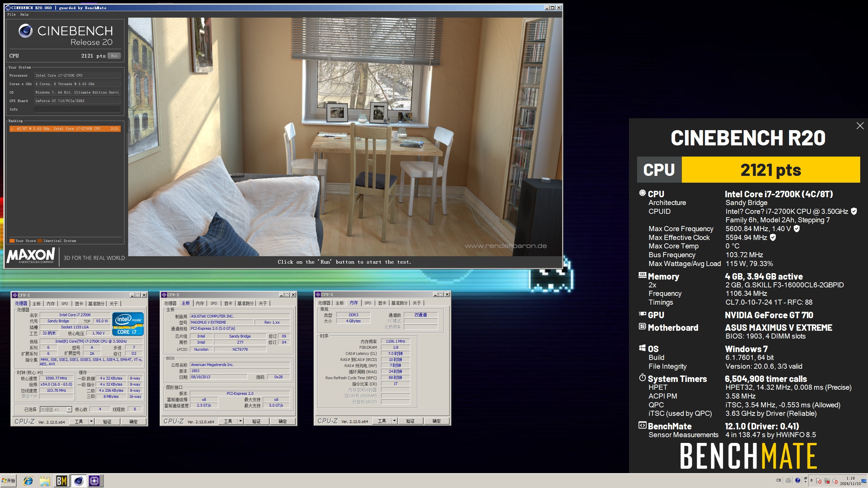Open Windows Explorer folder icon in taskbar
Screen dimensions: 868x488
pos(44,481)
